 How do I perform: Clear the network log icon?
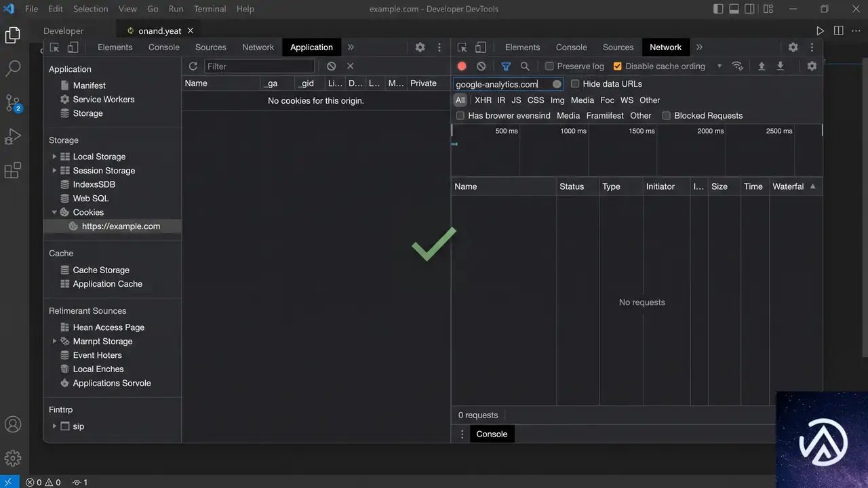pos(481,66)
